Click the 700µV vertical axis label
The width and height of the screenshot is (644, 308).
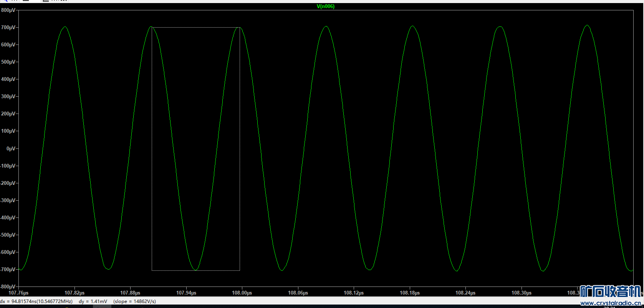(8, 28)
